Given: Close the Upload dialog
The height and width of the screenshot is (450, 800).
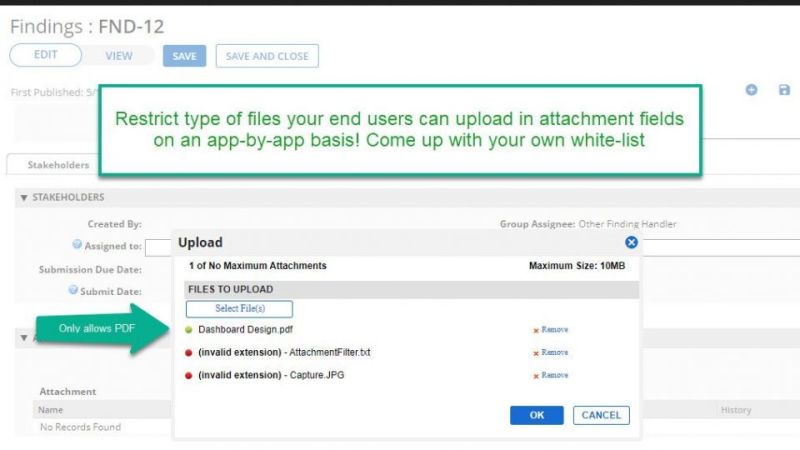Looking at the screenshot, I should (631, 242).
